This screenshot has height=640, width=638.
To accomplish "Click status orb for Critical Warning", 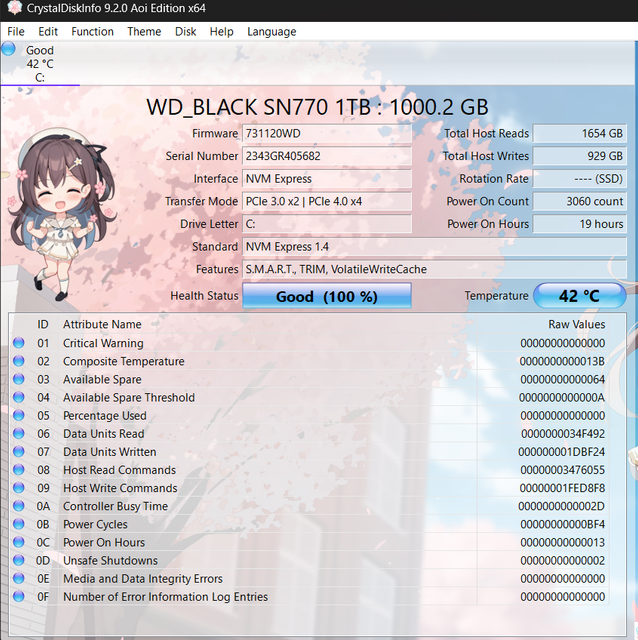I will click(19, 342).
